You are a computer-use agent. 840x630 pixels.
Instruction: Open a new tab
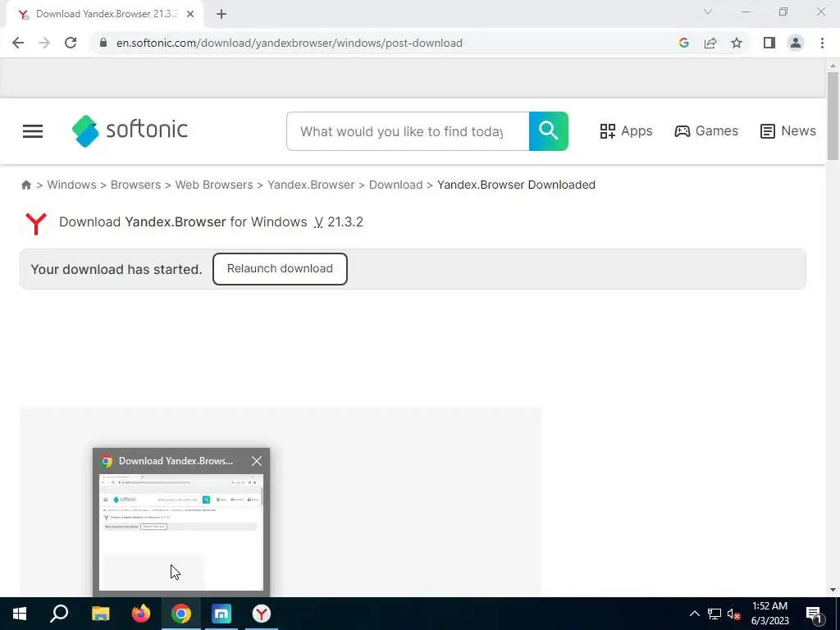point(221,14)
